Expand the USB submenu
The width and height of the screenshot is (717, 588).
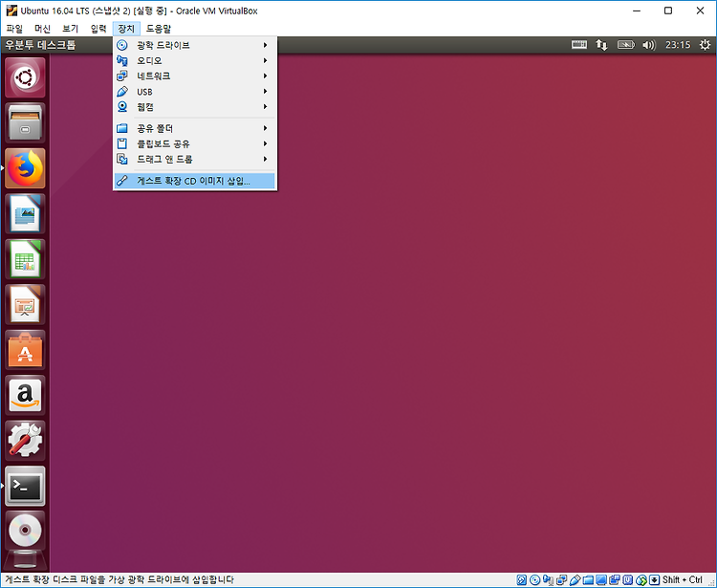coord(195,92)
